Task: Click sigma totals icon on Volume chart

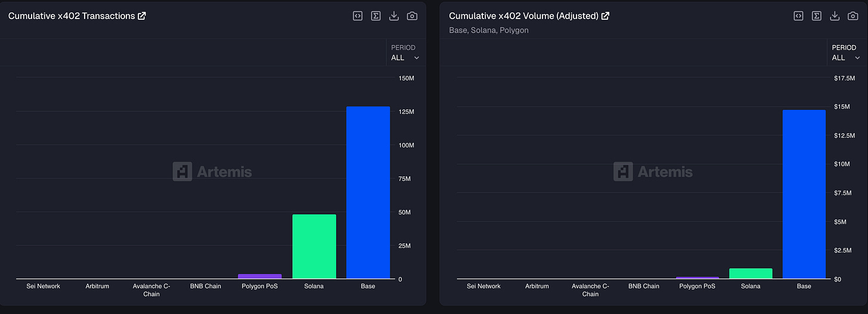Action: tap(817, 16)
